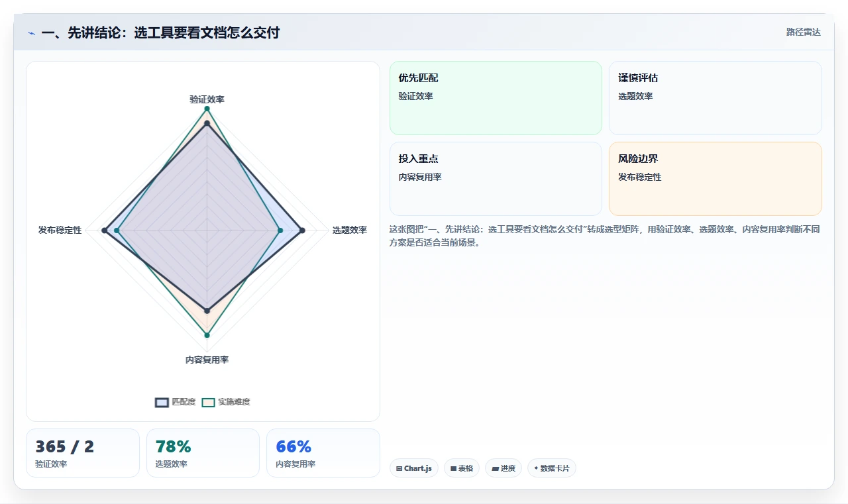Open the 优先匹配 green card
Viewport: 848px width, 504px height.
[496, 98]
